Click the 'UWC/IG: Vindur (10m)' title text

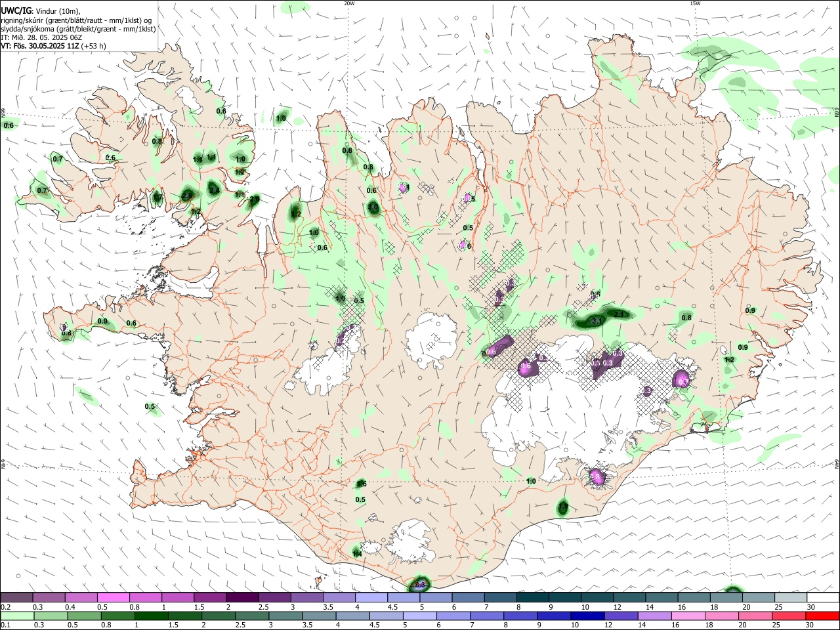(x=40, y=11)
